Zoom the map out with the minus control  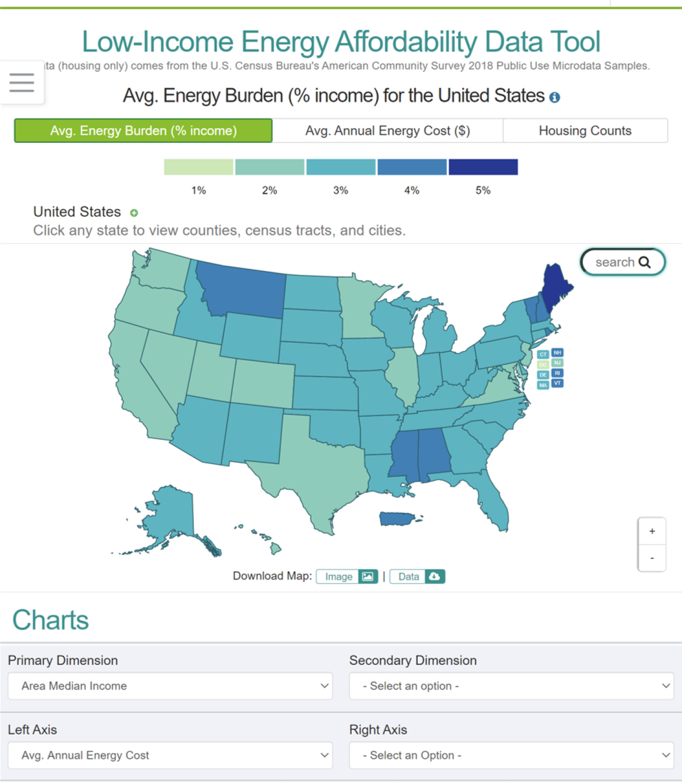coord(652,557)
